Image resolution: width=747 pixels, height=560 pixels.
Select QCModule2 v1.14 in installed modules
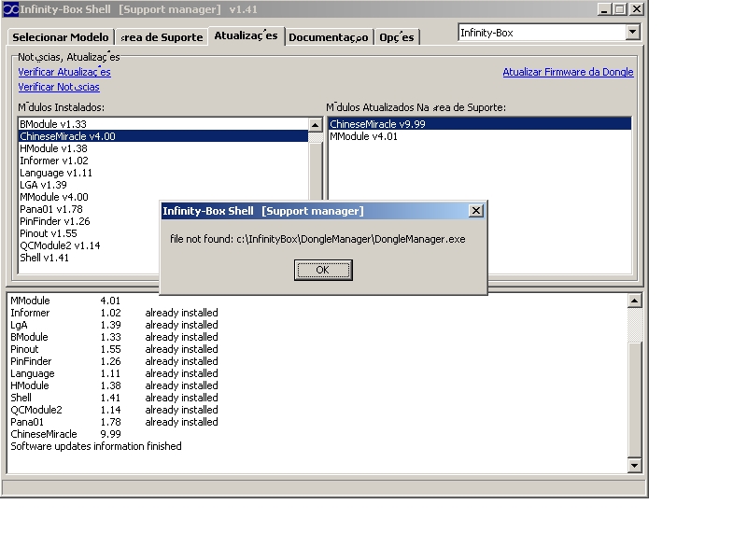(89, 245)
